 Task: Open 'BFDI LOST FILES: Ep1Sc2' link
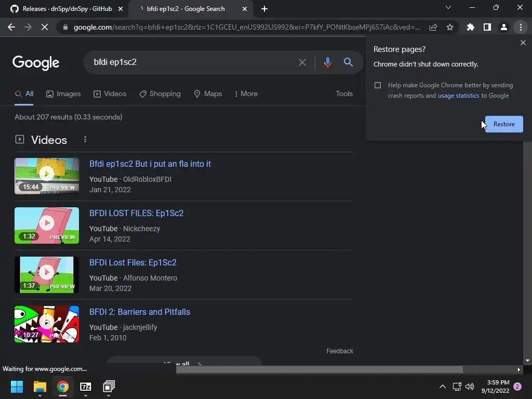pos(137,214)
